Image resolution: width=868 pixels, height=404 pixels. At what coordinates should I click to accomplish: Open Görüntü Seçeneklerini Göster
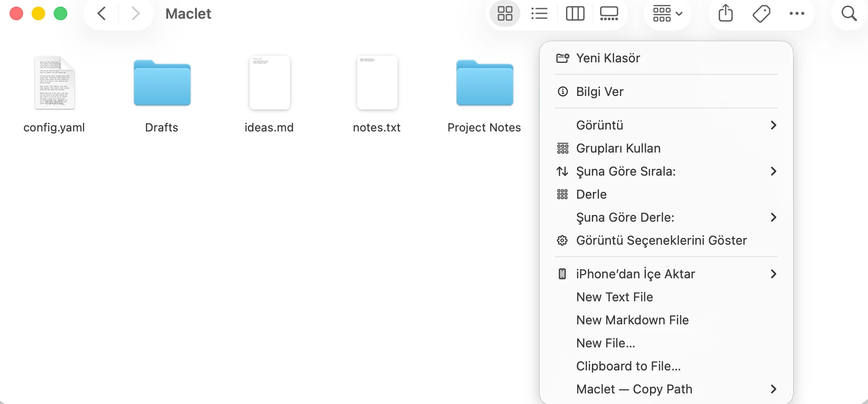(666, 240)
